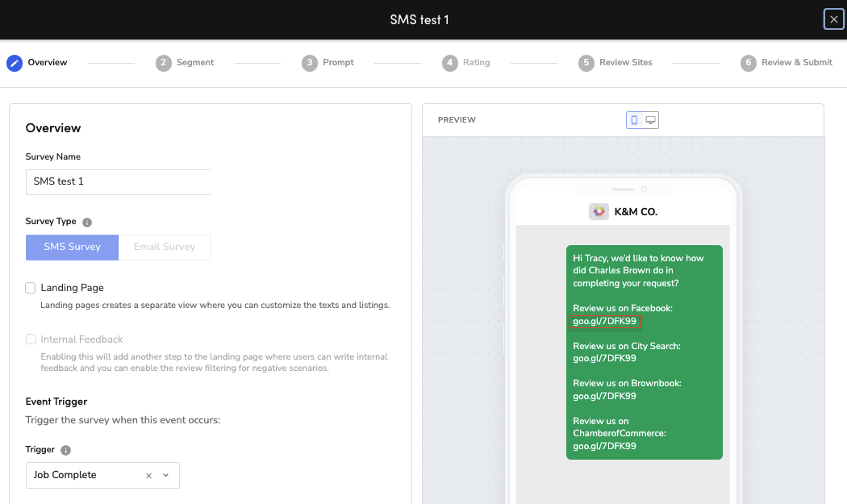847x504 pixels.
Task: Go to step 4 Rating
Action: 466,63
